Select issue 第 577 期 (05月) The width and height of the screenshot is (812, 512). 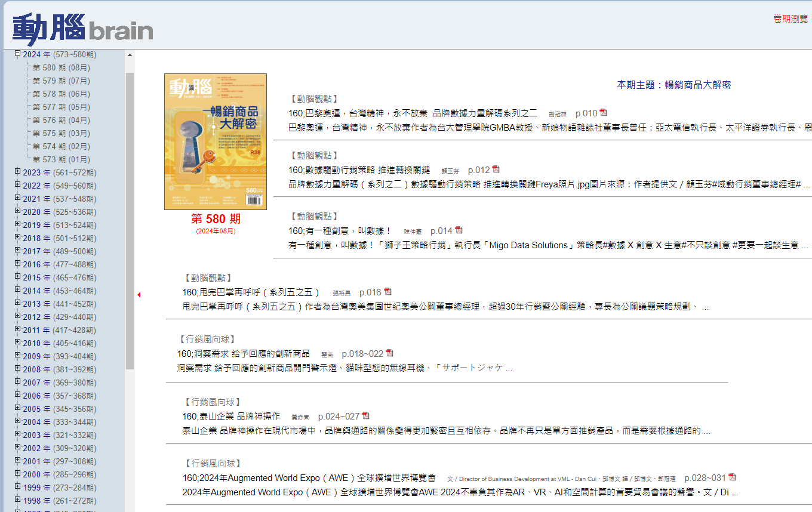tap(61, 107)
